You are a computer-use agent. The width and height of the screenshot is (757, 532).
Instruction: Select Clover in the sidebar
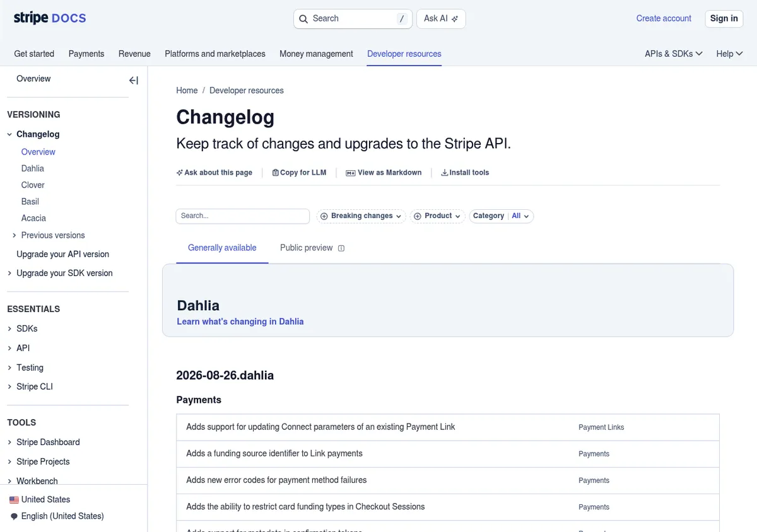[33, 185]
